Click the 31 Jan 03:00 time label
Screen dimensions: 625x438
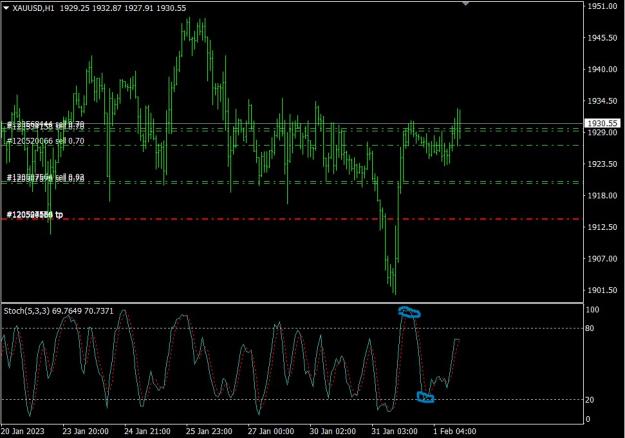click(x=395, y=432)
